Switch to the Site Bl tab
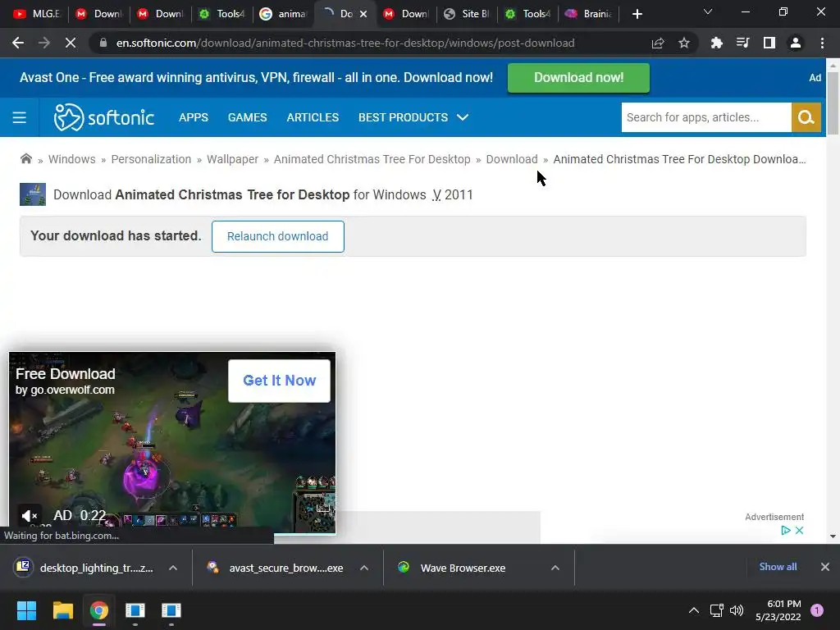The image size is (840, 630). click(468, 14)
